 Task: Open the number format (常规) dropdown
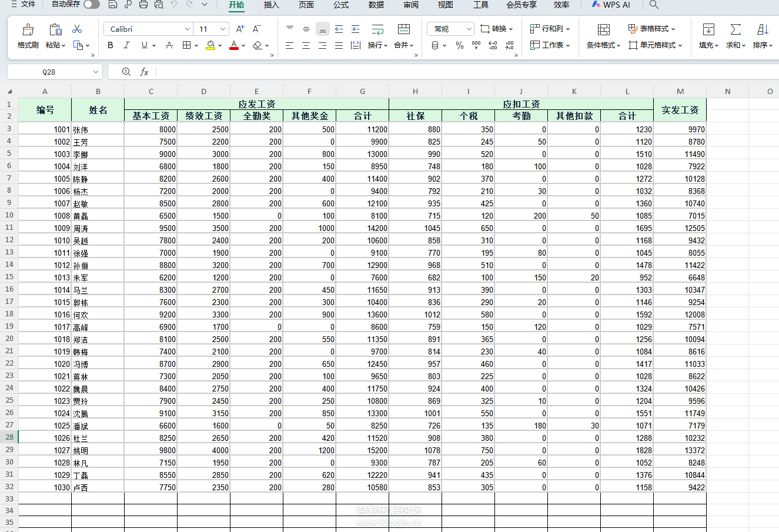click(x=469, y=29)
